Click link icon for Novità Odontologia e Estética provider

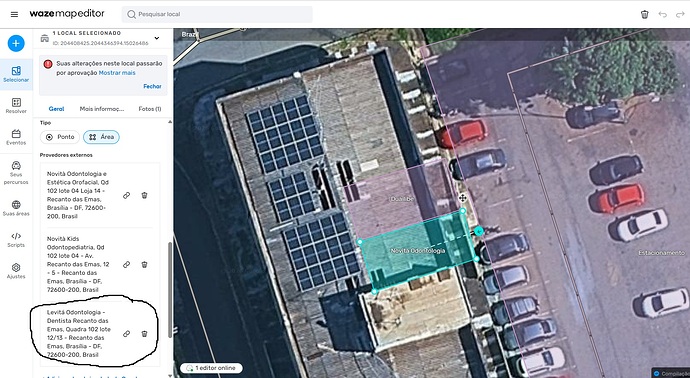126,195
